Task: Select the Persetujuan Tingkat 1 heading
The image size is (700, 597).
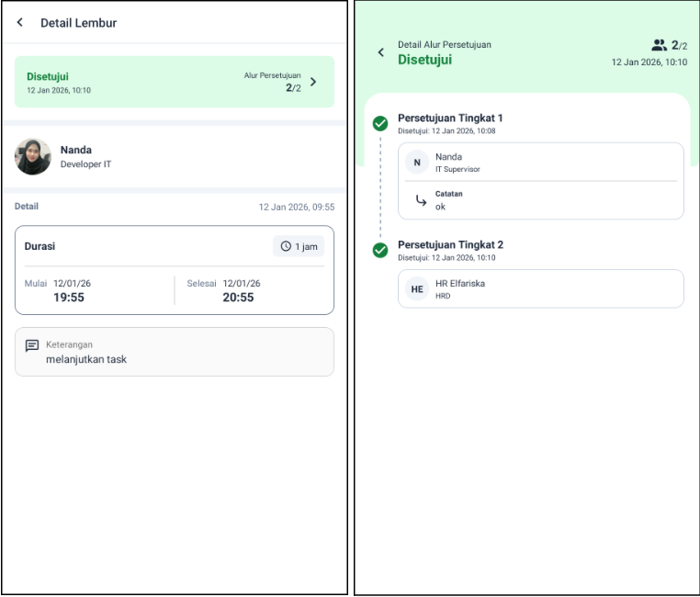Action: click(x=450, y=118)
